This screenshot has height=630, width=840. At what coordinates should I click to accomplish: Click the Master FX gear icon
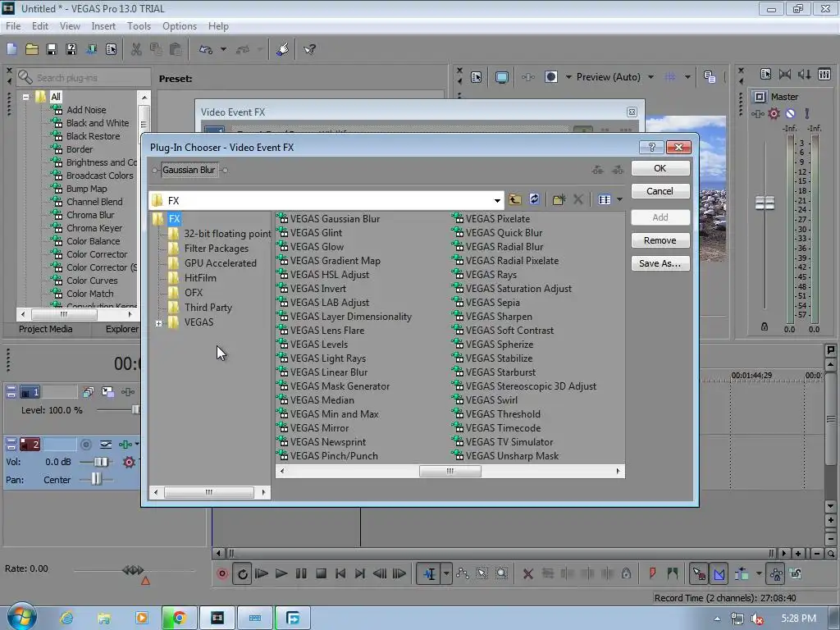tap(774, 113)
